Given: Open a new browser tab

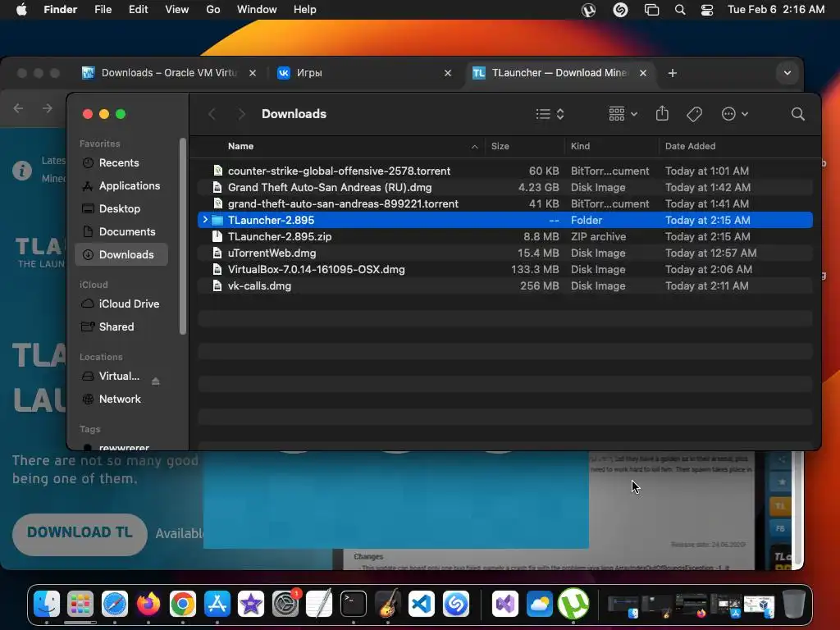Looking at the screenshot, I should (673, 73).
